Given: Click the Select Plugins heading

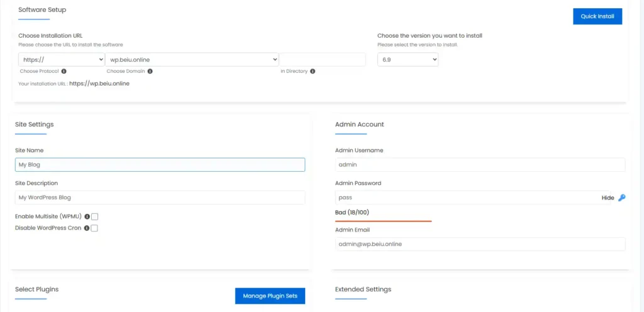Looking at the screenshot, I should (37, 289).
